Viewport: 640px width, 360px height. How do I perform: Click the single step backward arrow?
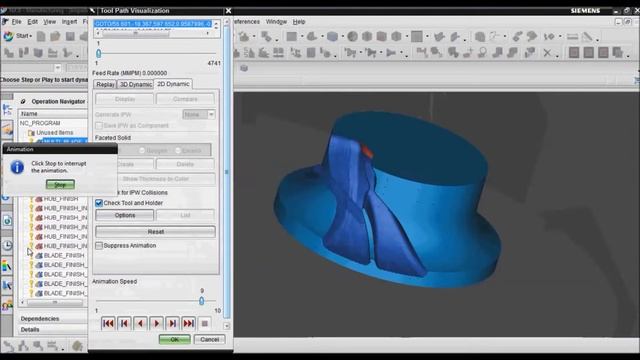click(x=140, y=324)
